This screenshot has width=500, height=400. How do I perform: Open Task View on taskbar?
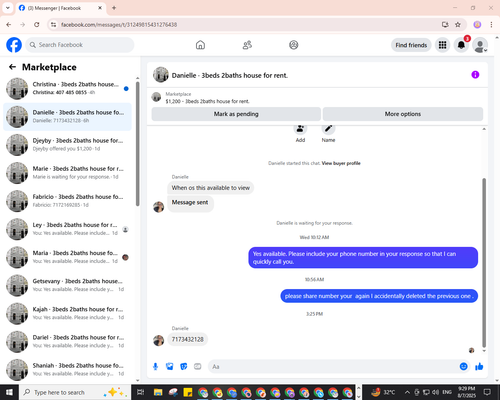141,392
